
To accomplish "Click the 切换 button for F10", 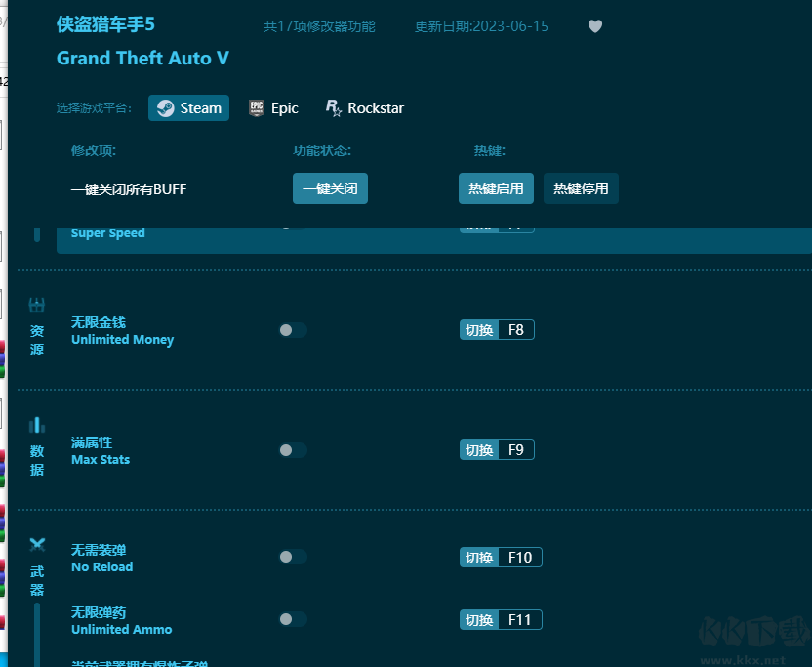I will [x=479, y=557].
